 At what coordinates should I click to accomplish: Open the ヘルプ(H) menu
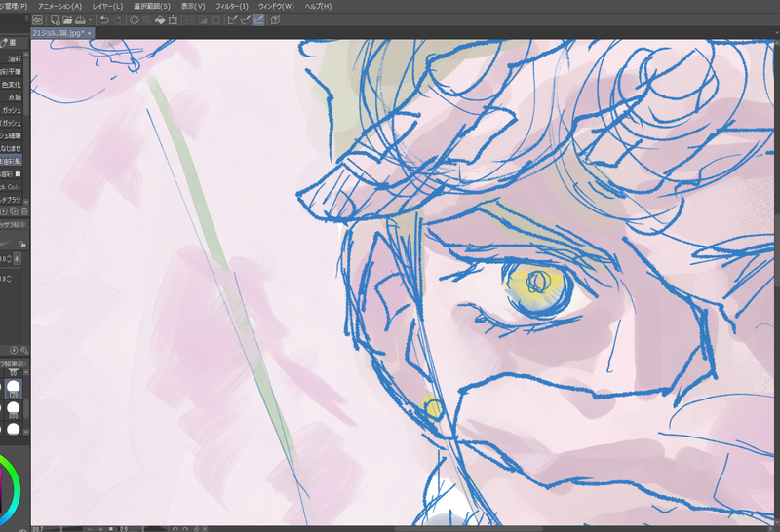tap(318, 6)
